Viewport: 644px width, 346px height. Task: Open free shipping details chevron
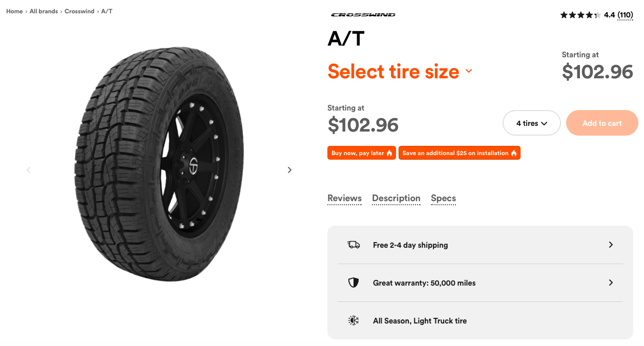click(x=611, y=245)
